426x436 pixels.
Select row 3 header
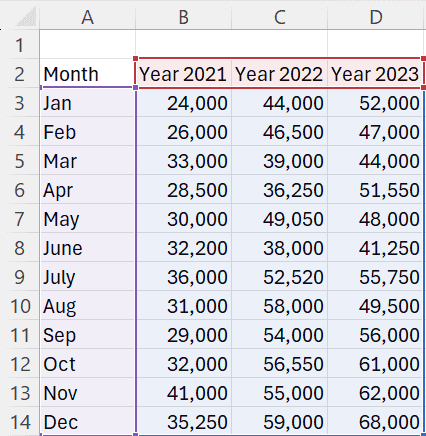click(x=19, y=103)
